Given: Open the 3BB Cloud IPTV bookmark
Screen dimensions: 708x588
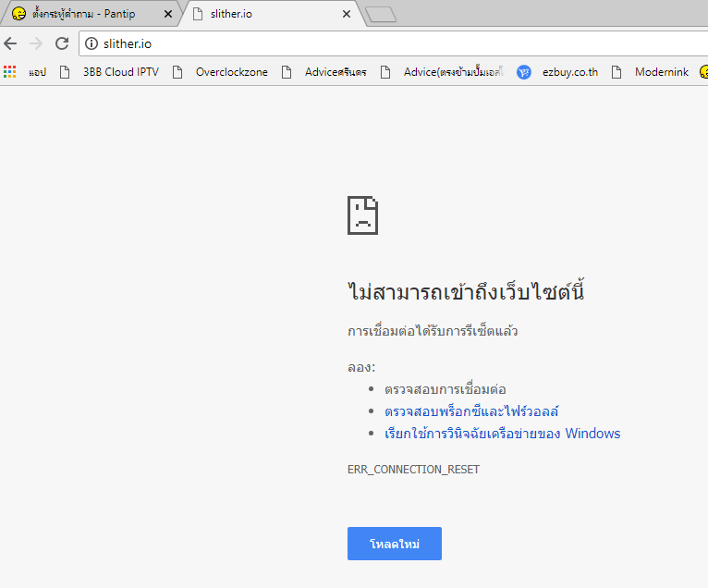Looking at the screenshot, I should [109, 72].
